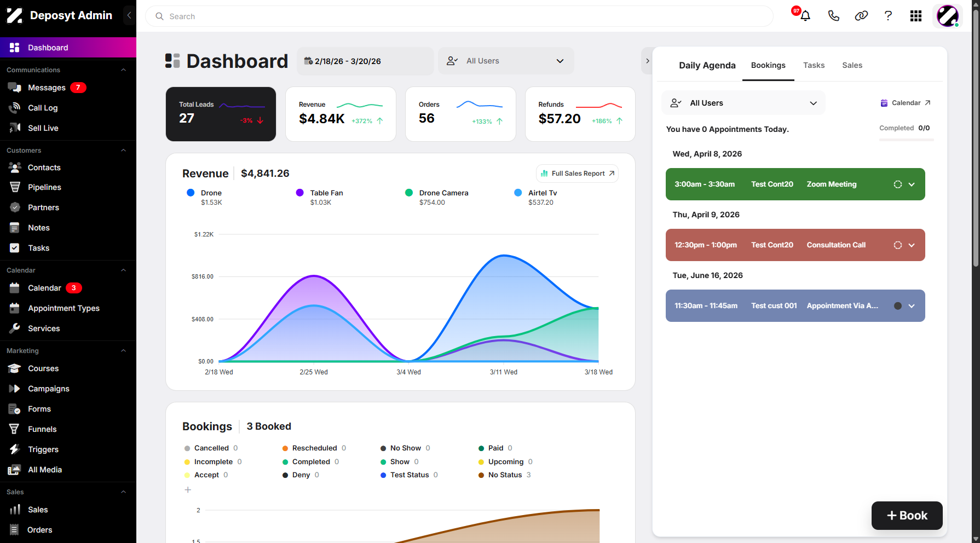Open the link icon in top bar
Viewport: 980px width, 543px height.
[x=861, y=16]
